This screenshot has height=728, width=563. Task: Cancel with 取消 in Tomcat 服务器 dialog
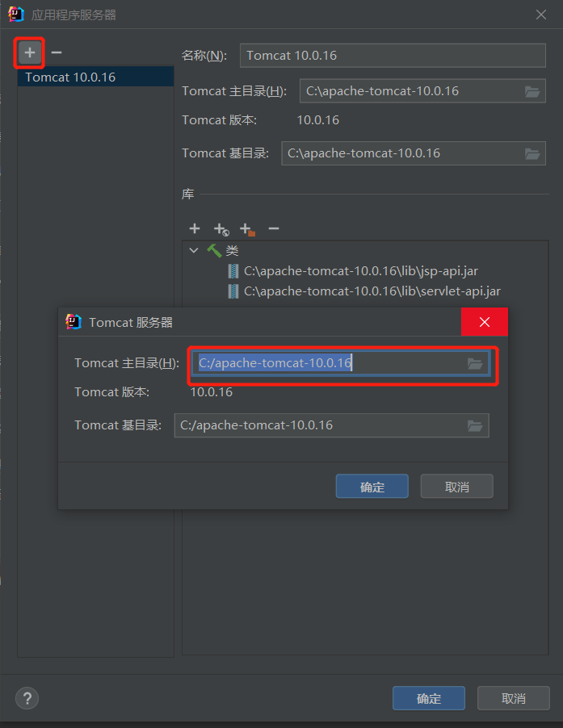click(456, 486)
